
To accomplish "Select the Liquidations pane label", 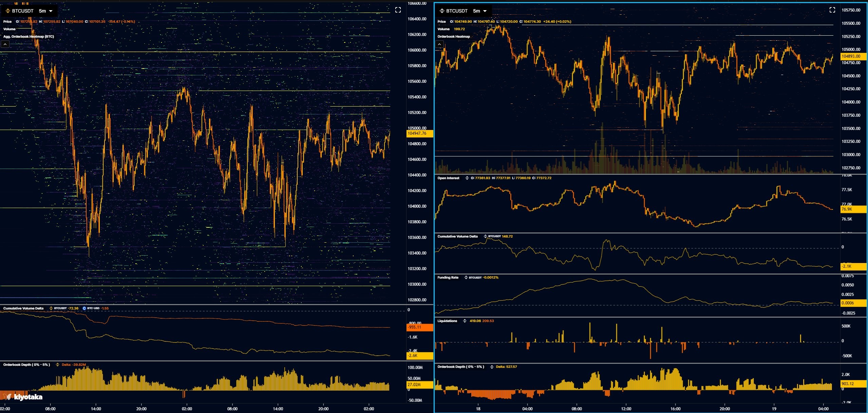I will tap(447, 321).
